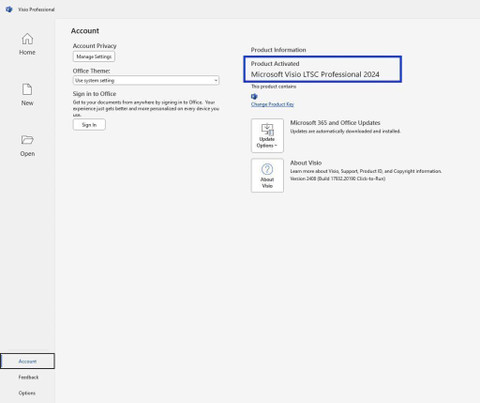This screenshot has width=480, height=403.
Task: Click the Open folder icon
Action: point(27,140)
